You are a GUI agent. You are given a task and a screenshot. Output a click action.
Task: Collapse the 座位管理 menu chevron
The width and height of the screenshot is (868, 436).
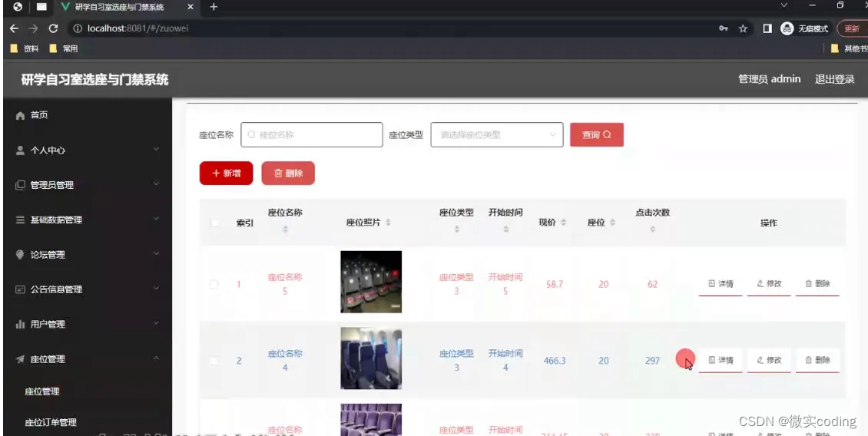pyautogui.click(x=156, y=358)
